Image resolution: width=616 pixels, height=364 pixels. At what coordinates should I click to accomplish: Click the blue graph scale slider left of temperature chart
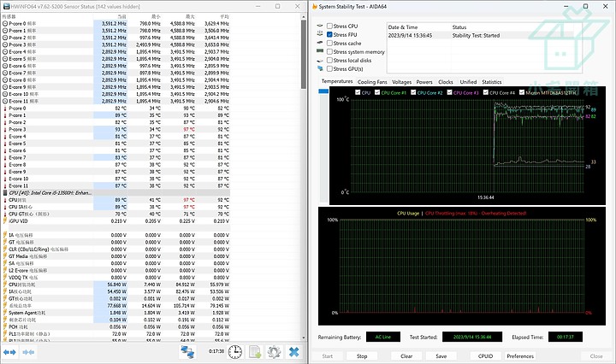click(x=323, y=91)
